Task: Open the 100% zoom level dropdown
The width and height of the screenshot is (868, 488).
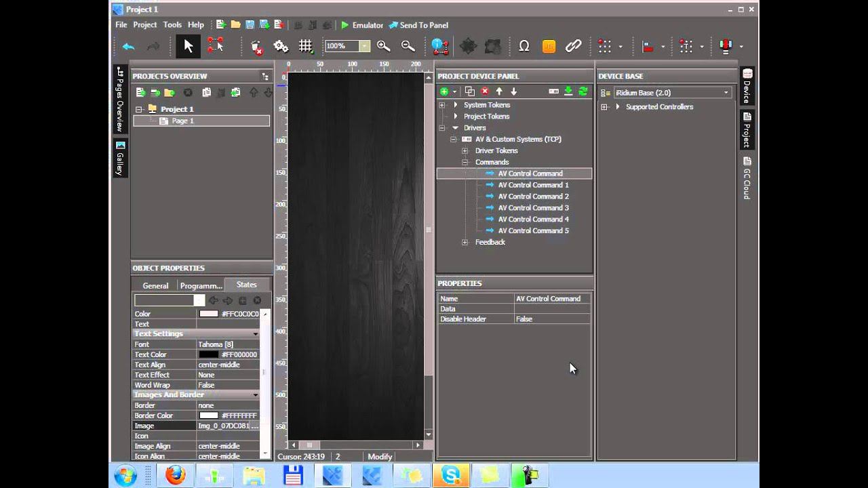Action: (x=364, y=46)
